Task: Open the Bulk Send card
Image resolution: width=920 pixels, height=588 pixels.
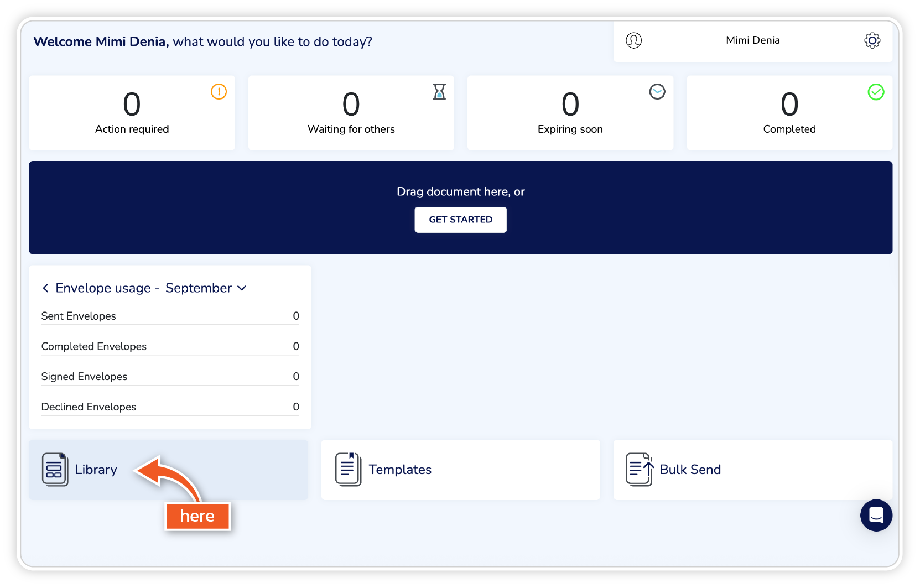Action: pos(752,470)
